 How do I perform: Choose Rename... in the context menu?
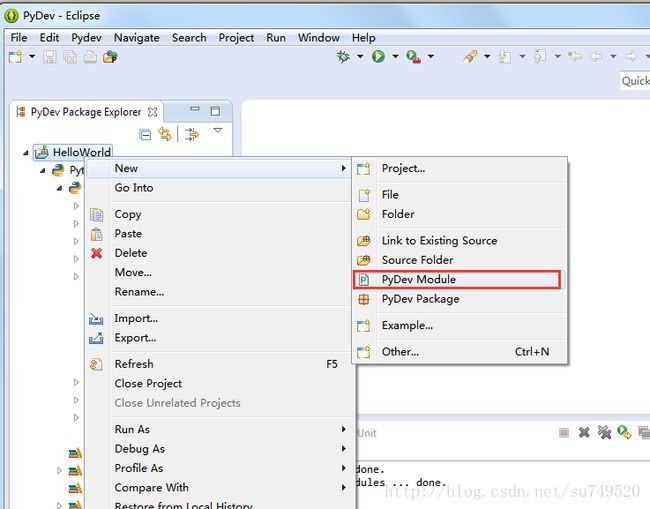[x=219, y=292]
